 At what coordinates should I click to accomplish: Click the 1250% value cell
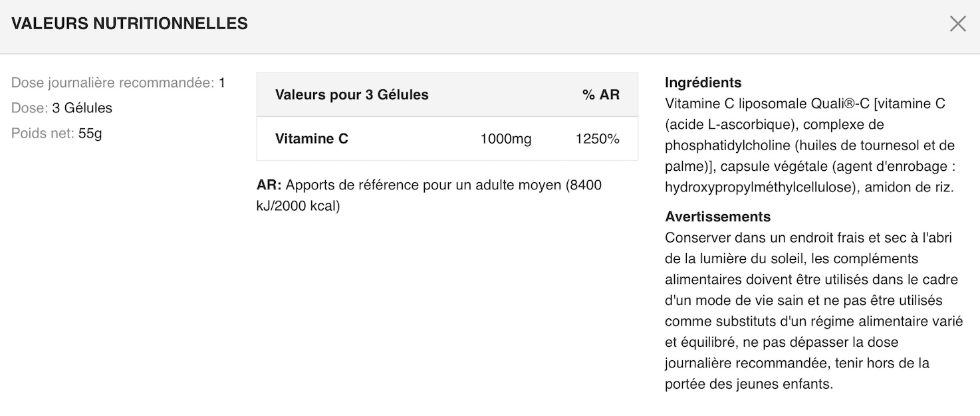point(597,139)
